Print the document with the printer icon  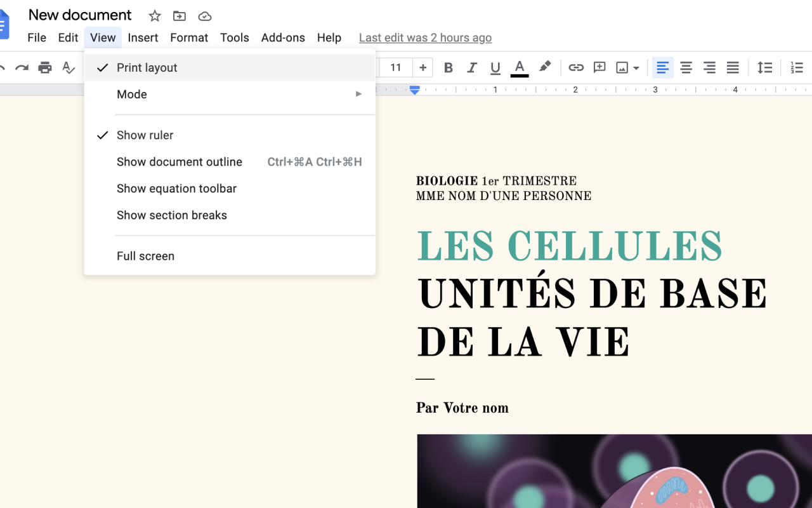(x=44, y=67)
